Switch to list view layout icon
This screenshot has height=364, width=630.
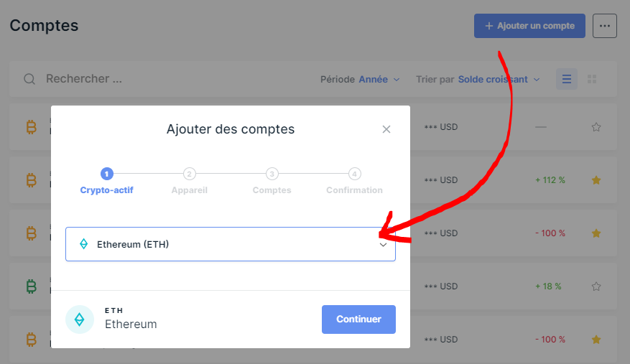567,79
